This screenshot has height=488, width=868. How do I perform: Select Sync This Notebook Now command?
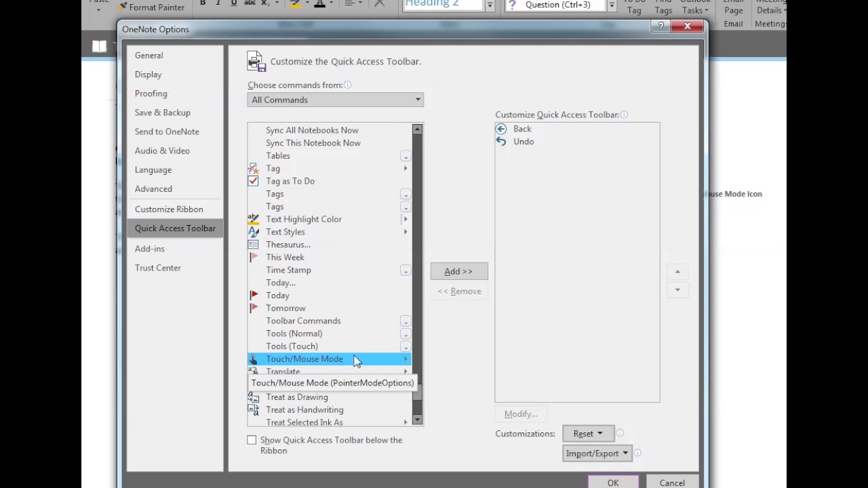[x=330, y=143]
